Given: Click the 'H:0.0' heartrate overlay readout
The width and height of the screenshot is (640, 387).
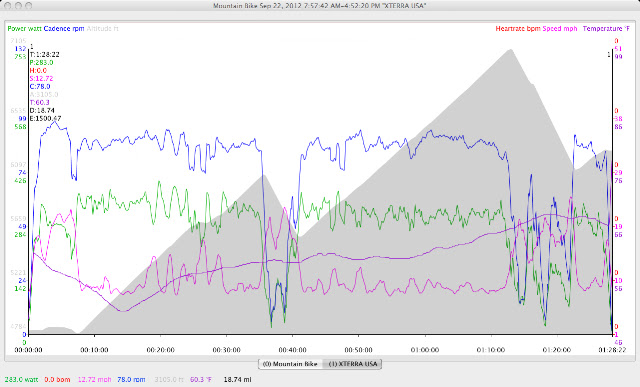Looking at the screenshot, I should [x=38, y=71].
